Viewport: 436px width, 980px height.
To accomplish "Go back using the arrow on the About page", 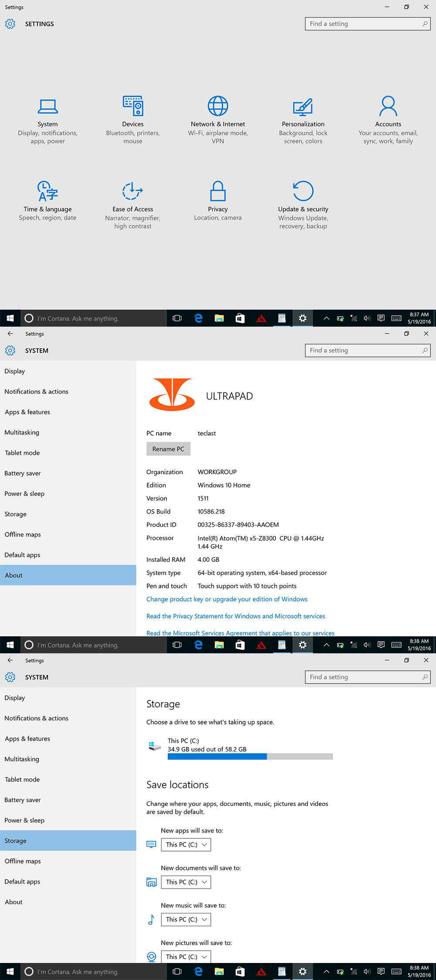I will (x=10, y=333).
